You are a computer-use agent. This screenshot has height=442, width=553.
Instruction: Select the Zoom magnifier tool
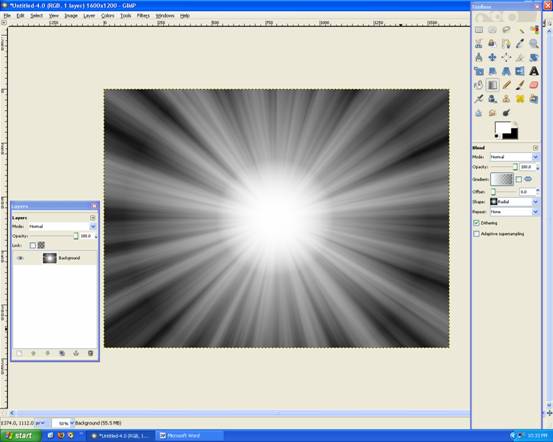pyautogui.click(x=534, y=43)
